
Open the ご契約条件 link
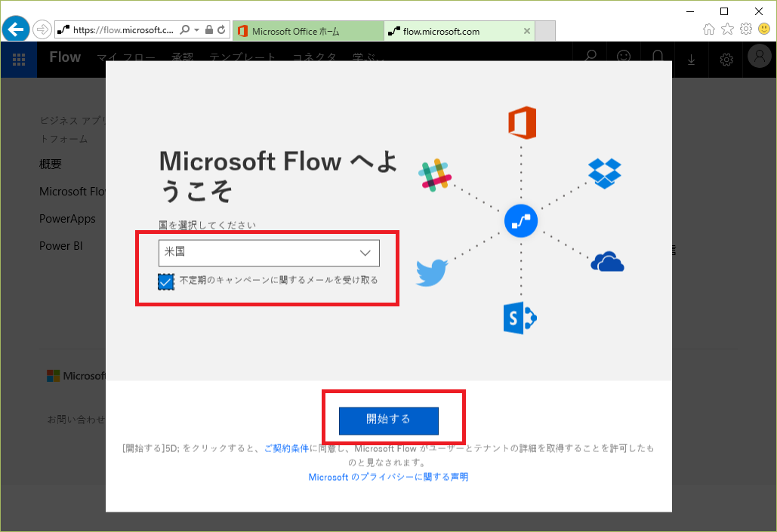point(286,448)
